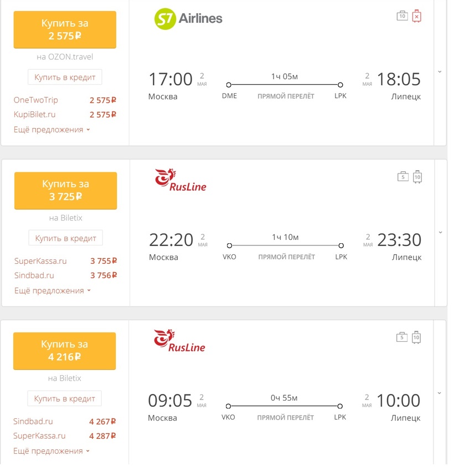Show more offers for the 2 575₽ ticket
This screenshot has width=454, height=476.
(x=52, y=130)
